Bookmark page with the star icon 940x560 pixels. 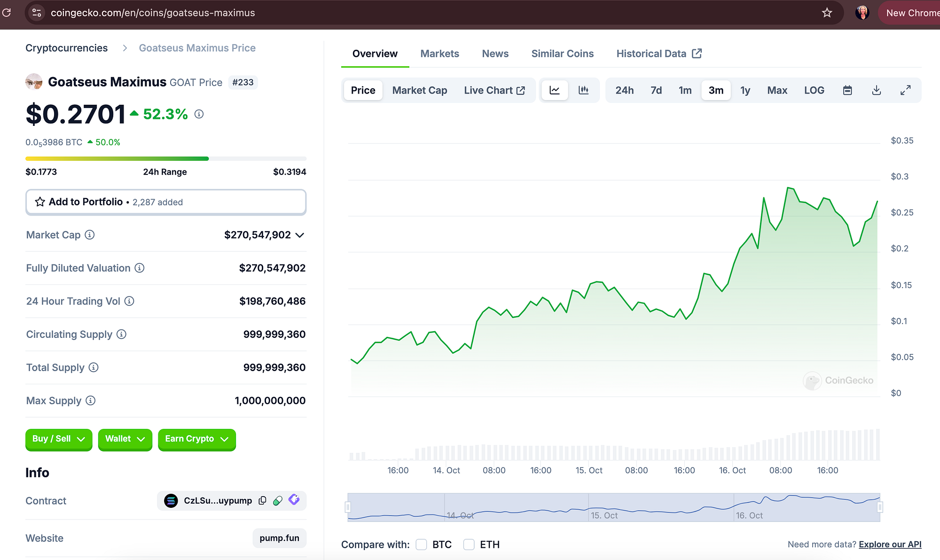click(x=827, y=13)
